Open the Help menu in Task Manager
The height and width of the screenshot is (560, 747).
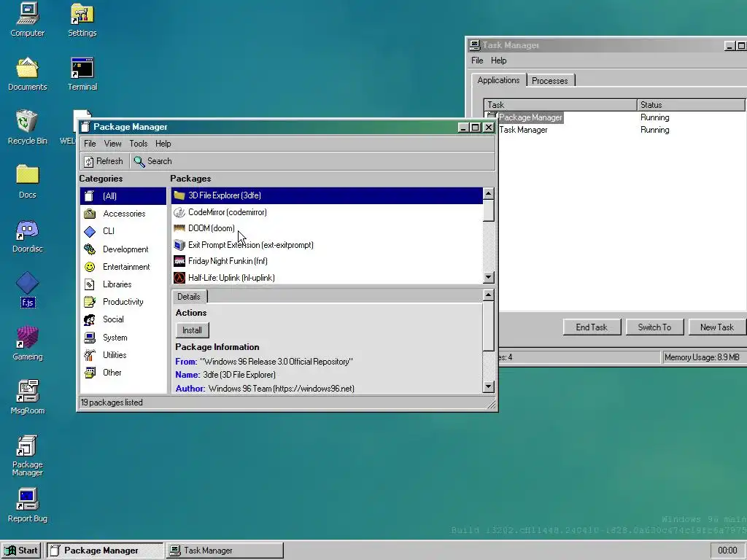499,61
